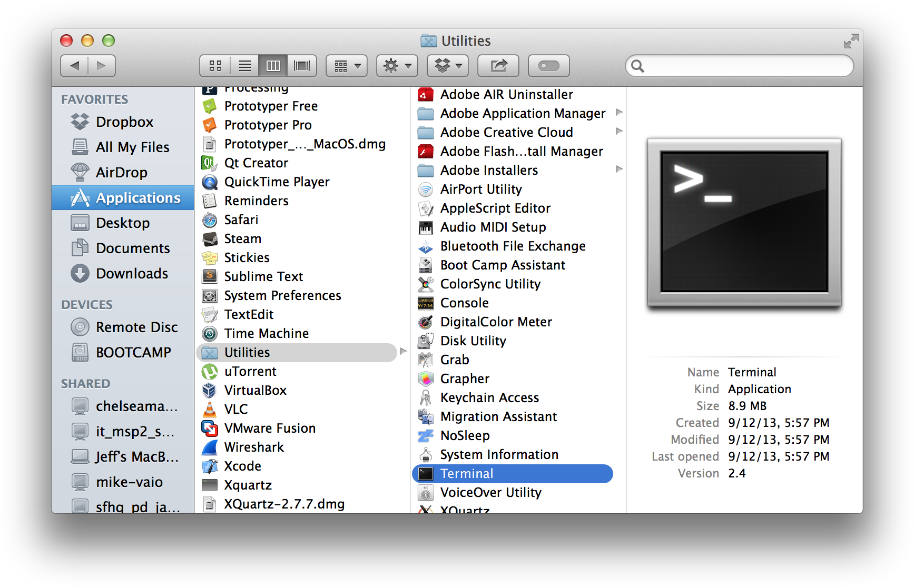
Task: Select Applications in the sidebar
Action: tap(123, 197)
